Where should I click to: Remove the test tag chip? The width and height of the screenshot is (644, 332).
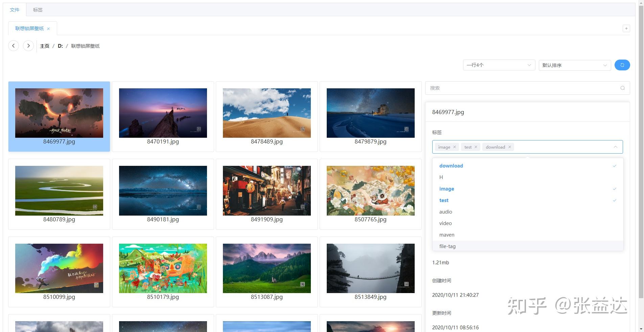click(476, 147)
